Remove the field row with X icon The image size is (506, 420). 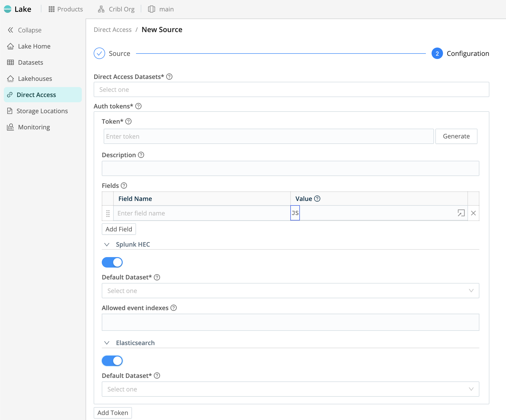pos(473,213)
